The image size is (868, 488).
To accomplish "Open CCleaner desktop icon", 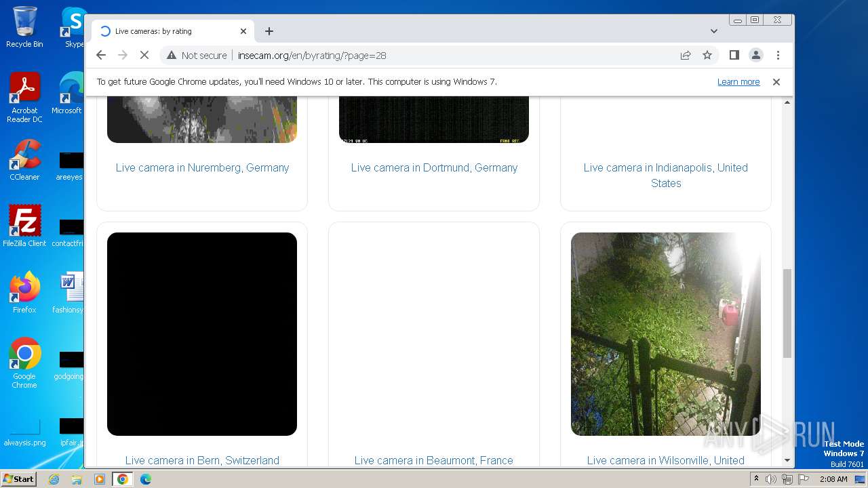I will point(24,160).
